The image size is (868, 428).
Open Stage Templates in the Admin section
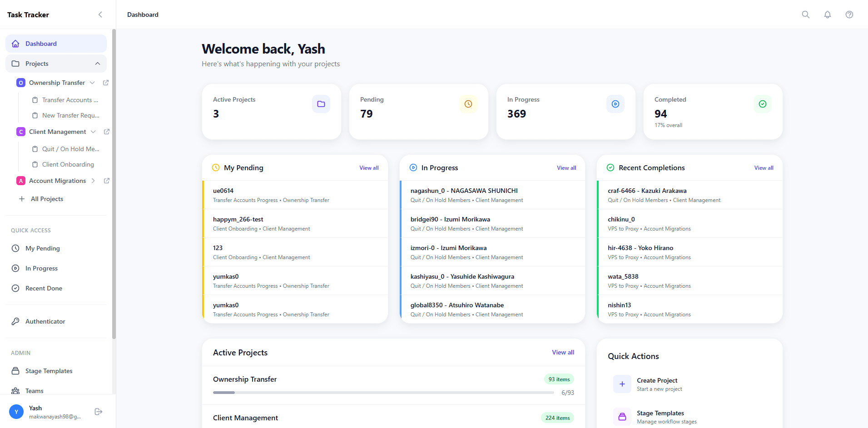(48, 371)
